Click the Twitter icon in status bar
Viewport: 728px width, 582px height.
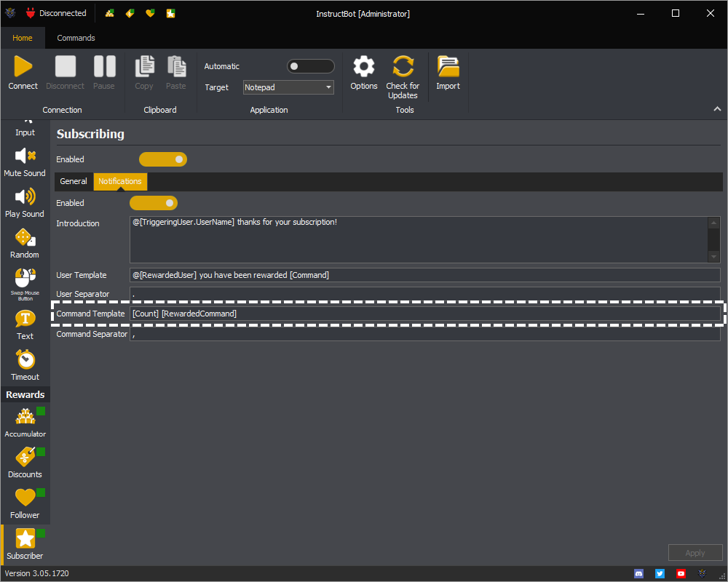point(660,574)
